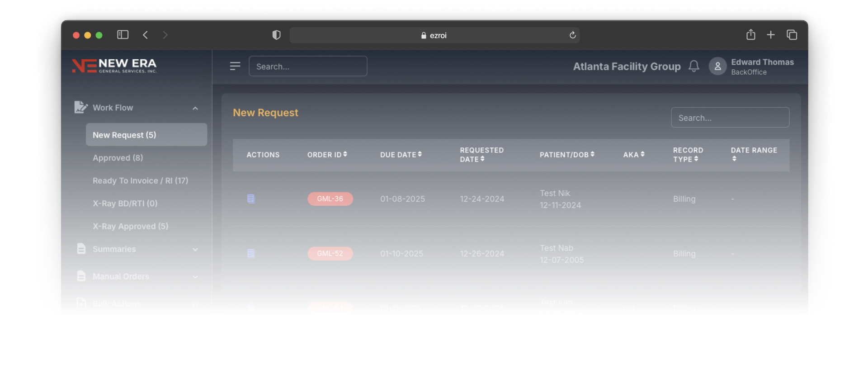The height and width of the screenshot is (370, 868).
Task: Open a new browser tab with plus icon
Action: 771,35
